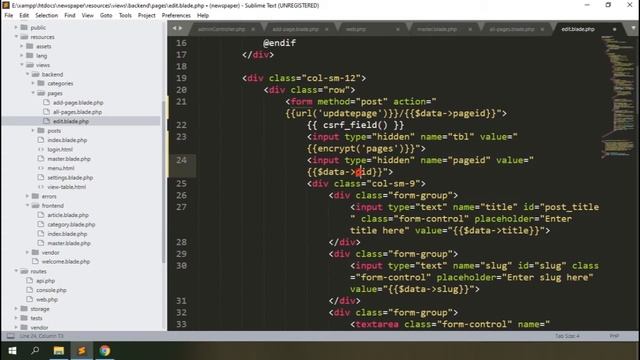
Task: Expand the posts folder arrow
Action: (x=33, y=131)
